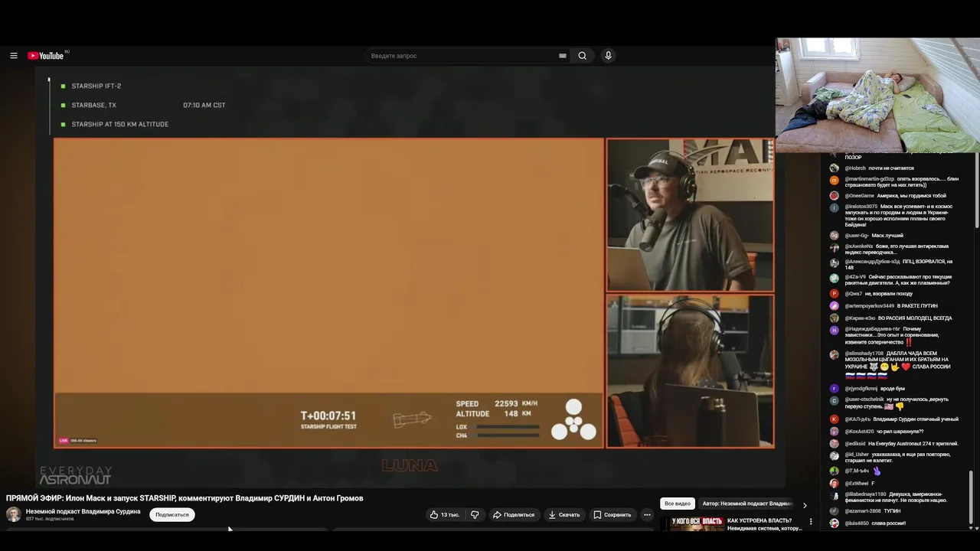Open chat avatar of @id_Usher
The image size is (980, 551).
[x=835, y=456]
